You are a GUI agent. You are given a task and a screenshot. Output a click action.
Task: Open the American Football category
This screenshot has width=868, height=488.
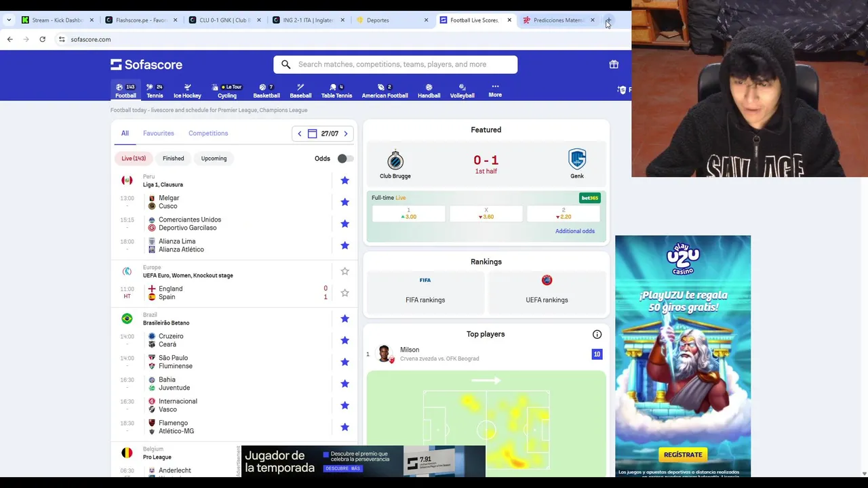(384, 91)
